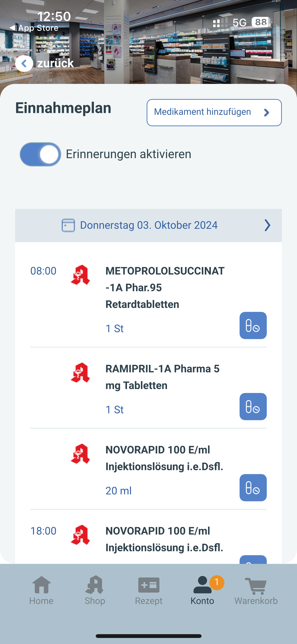Screen dimensions: 297x644
Task: Tap the pharmacy logo beside Ramipril-1A Pharma
Action: pos(80,373)
